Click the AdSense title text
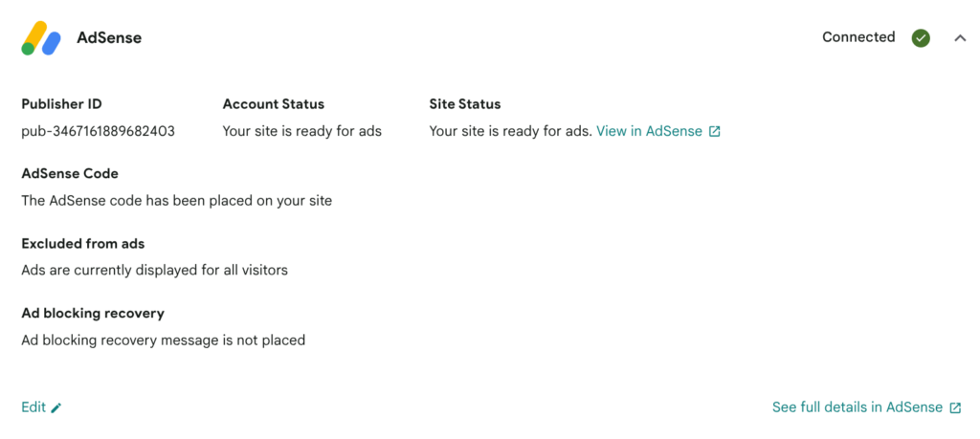The height and width of the screenshot is (439, 980). [x=109, y=38]
